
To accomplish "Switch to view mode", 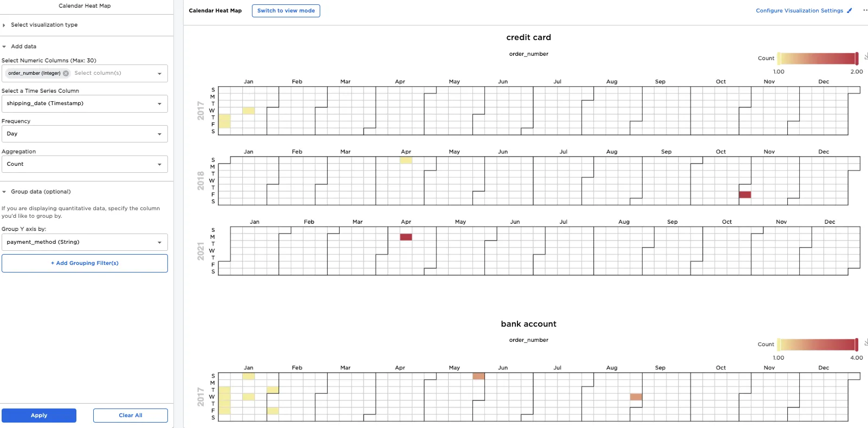I will (x=286, y=10).
